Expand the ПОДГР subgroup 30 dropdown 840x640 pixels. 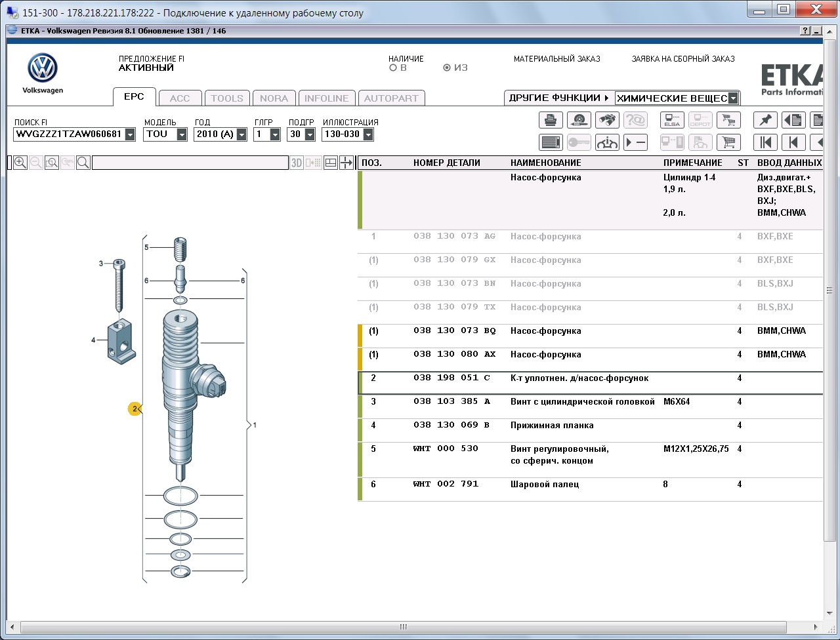[309, 134]
